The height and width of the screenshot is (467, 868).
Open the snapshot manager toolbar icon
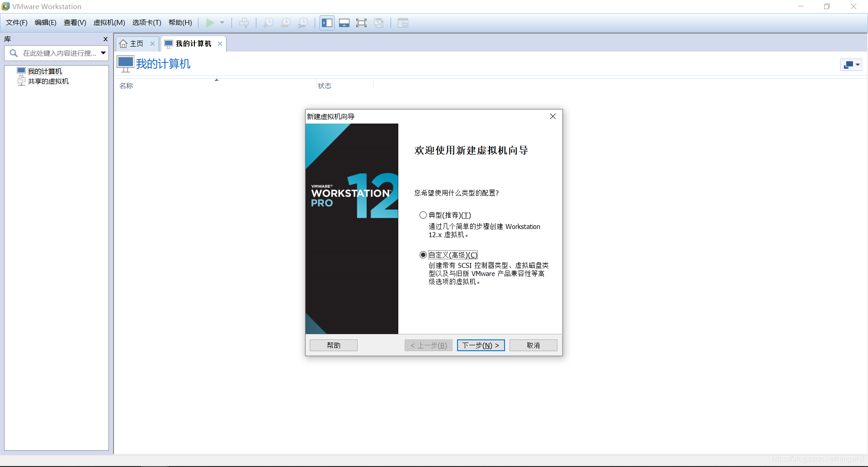pyautogui.click(x=303, y=23)
